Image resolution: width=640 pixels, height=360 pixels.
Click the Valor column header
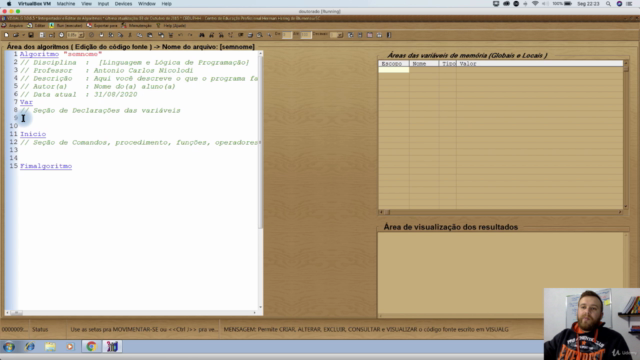[540, 64]
